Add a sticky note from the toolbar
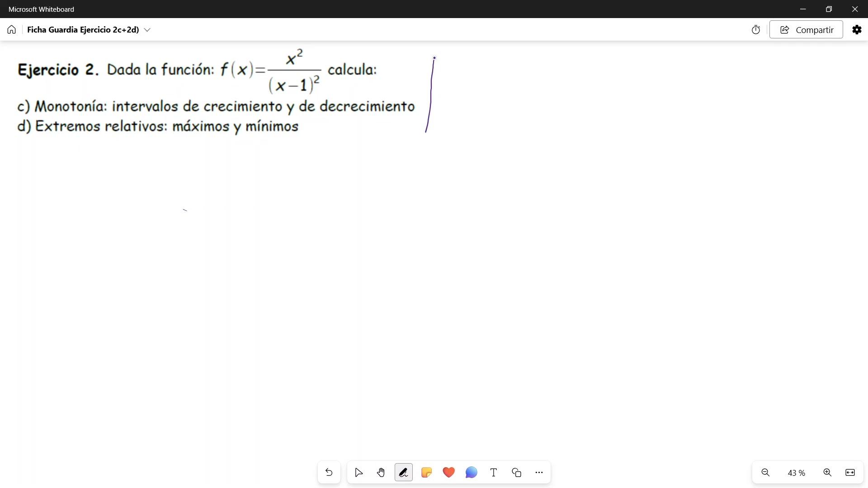This screenshot has height=488, width=868. pyautogui.click(x=426, y=473)
